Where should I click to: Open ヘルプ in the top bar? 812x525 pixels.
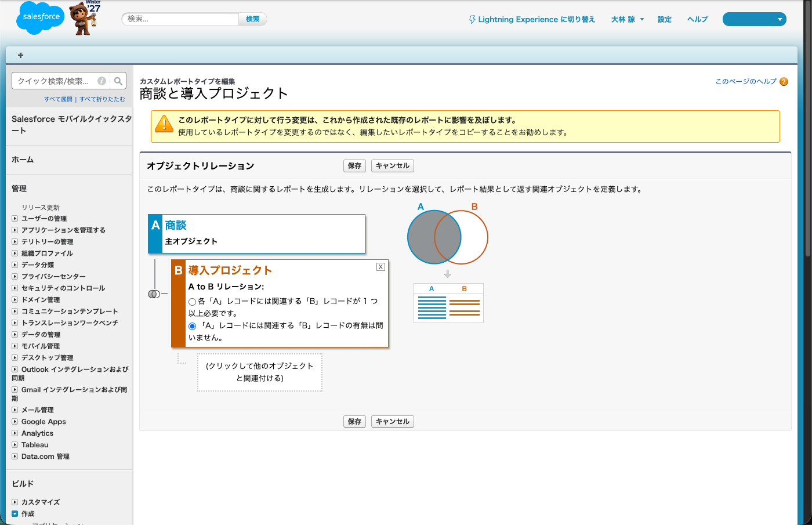[x=697, y=20]
